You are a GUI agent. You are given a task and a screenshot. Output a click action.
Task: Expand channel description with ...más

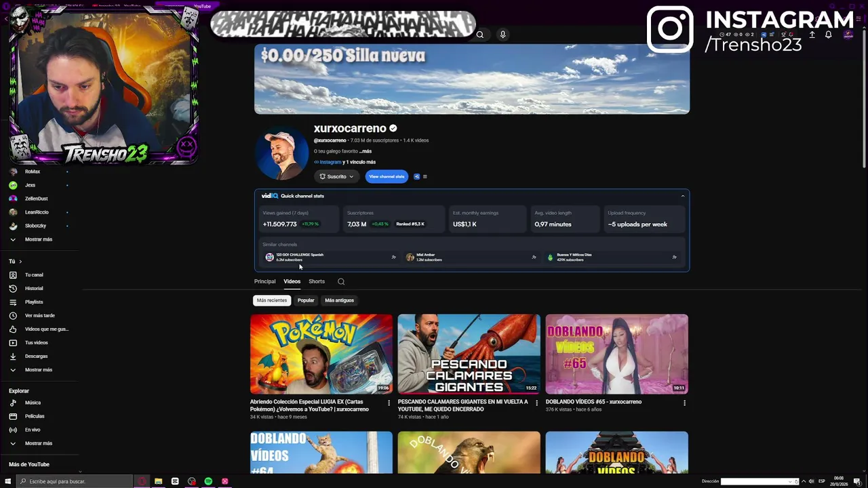click(x=365, y=151)
